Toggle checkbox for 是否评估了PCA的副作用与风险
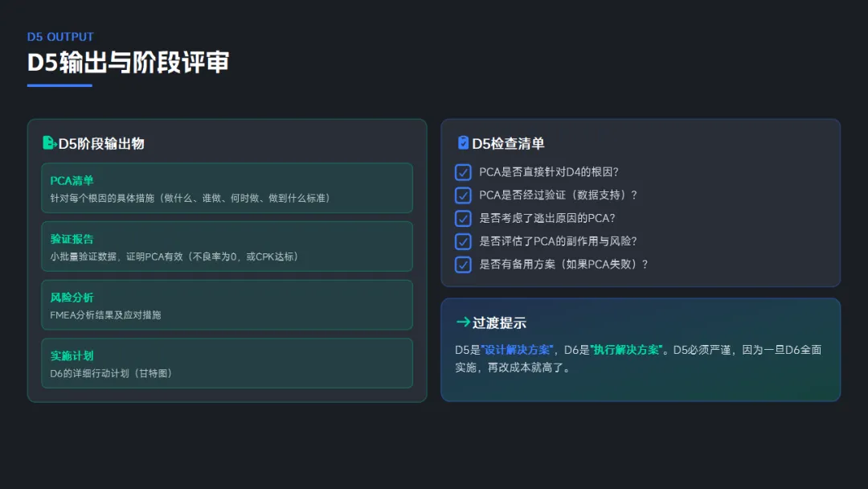This screenshot has height=489, width=868. pyautogui.click(x=463, y=241)
